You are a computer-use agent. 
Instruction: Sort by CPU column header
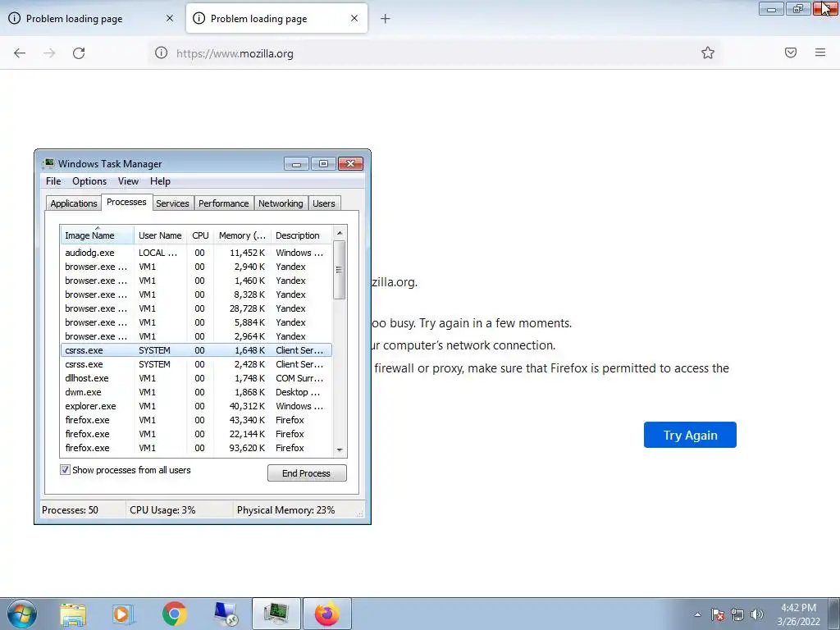pyautogui.click(x=200, y=235)
